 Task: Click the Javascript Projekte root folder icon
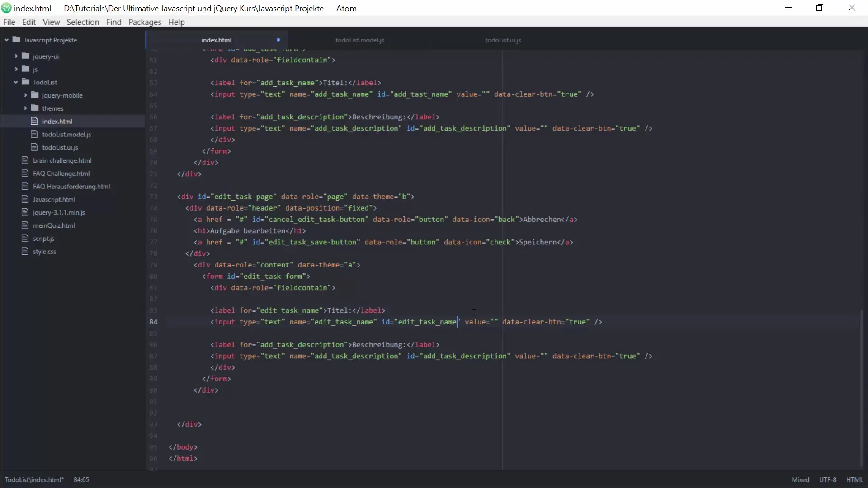pos(17,40)
